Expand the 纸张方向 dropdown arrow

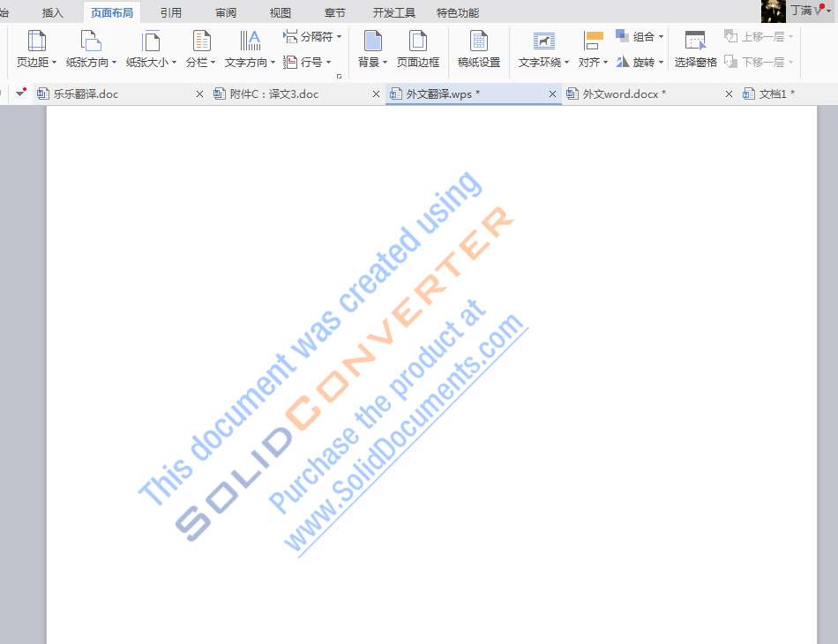[114, 63]
